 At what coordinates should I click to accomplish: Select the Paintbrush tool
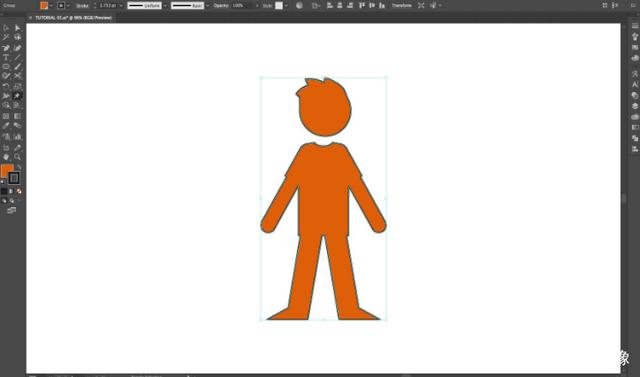pyautogui.click(x=18, y=67)
